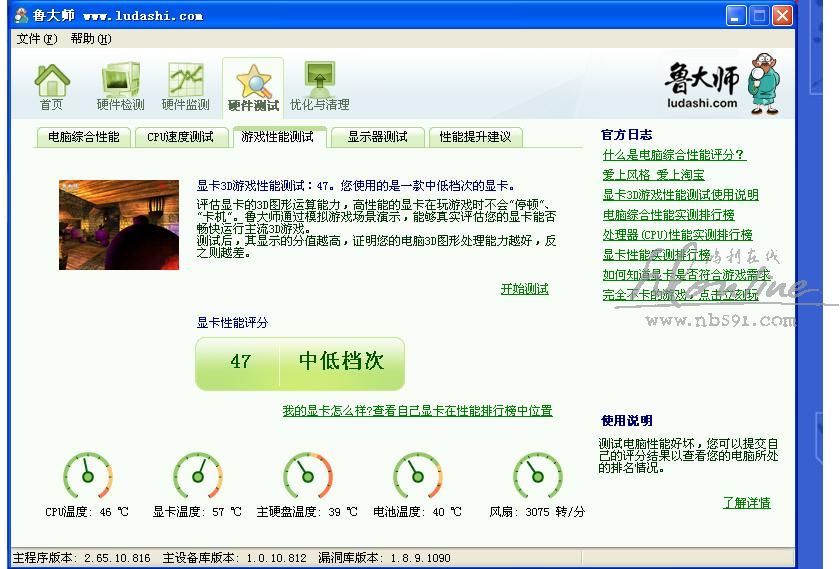This screenshot has height=569, width=840.
Task: Open the 帮助(H) menu
Action: coord(91,39)
